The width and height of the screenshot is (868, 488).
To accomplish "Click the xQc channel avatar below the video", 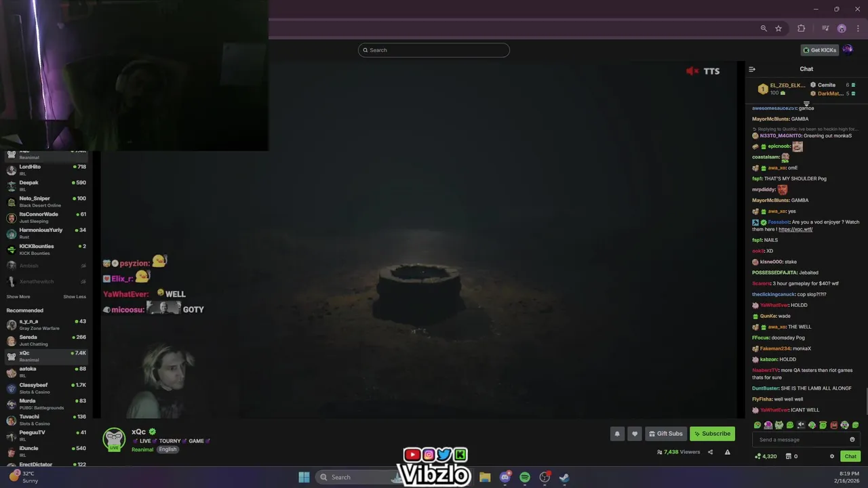I will 114,439.
